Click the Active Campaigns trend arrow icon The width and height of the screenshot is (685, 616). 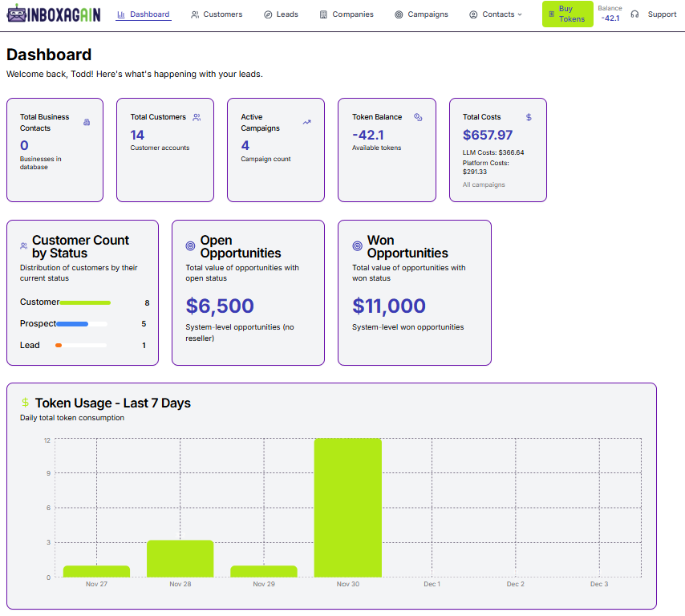(x=306, y=122)
